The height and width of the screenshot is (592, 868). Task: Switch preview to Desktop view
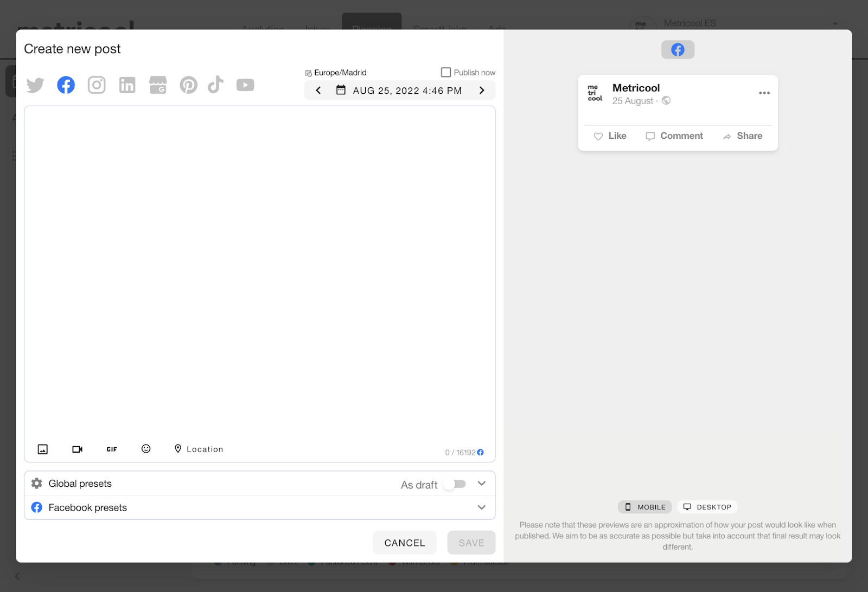pyautogui.click(x=707, y=507)
